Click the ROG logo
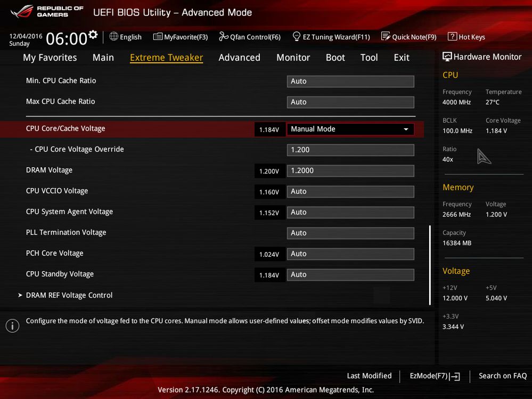 click(22, 12)
